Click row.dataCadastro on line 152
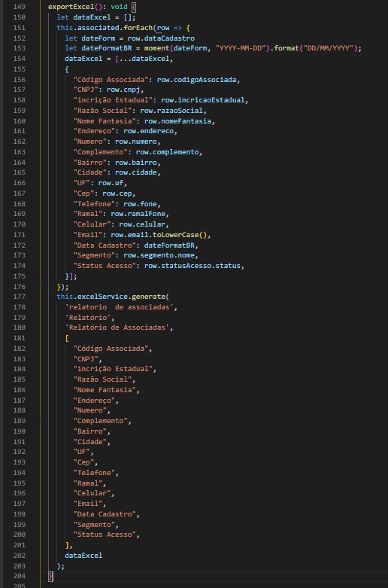This screenshot has width=388, height=588. tap(161, 38)
